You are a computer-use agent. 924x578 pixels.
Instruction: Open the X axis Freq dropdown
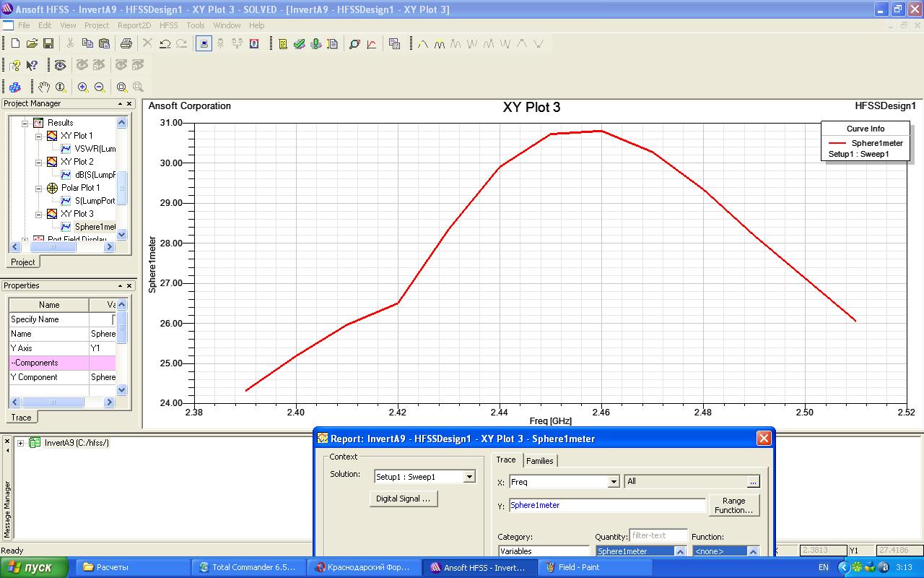tap(614, 482)
